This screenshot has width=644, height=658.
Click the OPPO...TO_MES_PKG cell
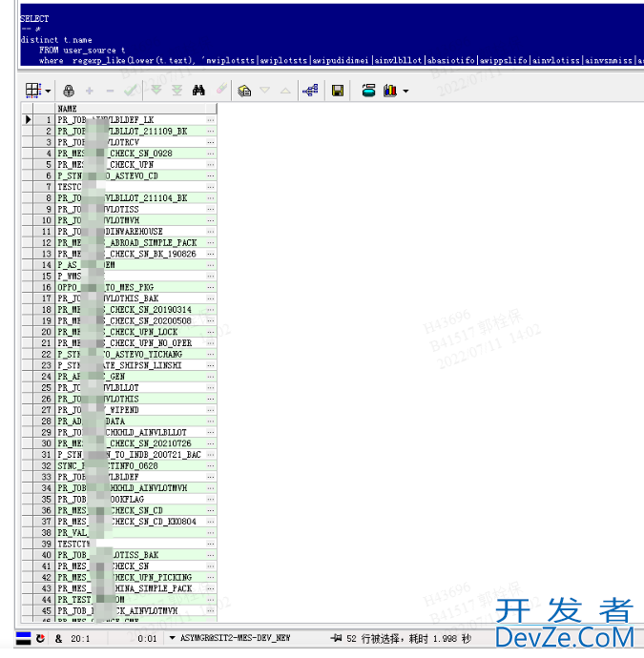click(x=131, y=287)
